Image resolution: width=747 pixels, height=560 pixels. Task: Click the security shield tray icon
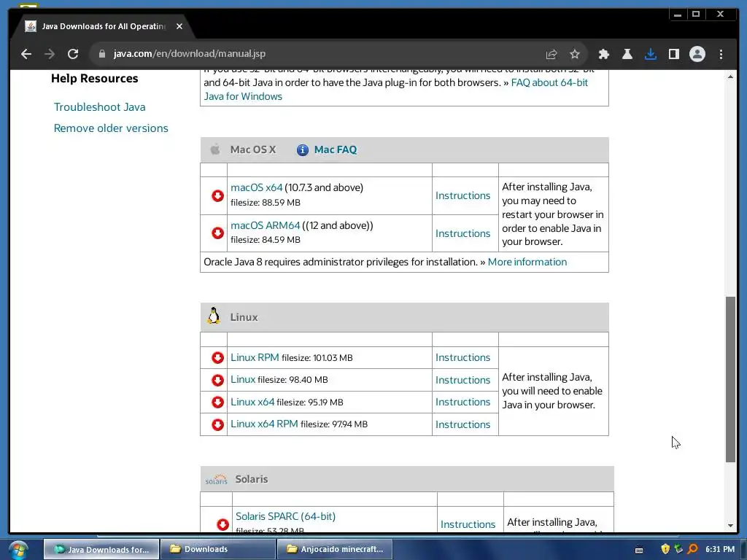(665, 549)
